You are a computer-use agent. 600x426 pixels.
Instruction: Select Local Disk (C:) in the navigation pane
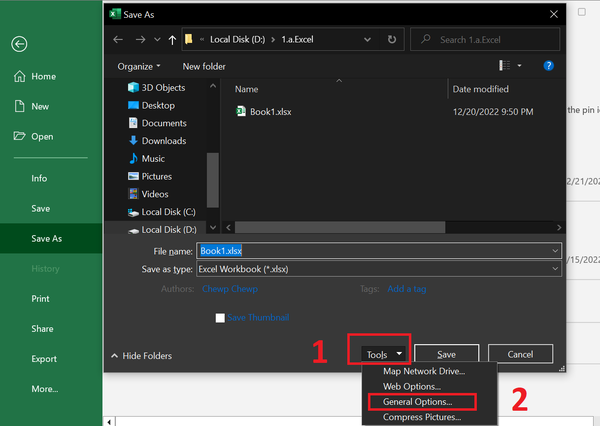pyautogui.click(x=161, y=212)
